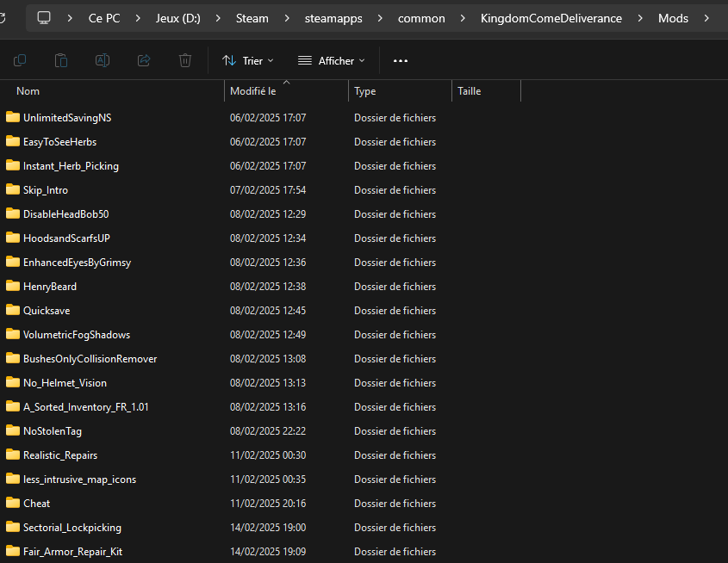This screenshot has width=728, height=563.
Task: Click the NoStolenTag folder icon
Action: pyautogui.click(x=13, y=430)
